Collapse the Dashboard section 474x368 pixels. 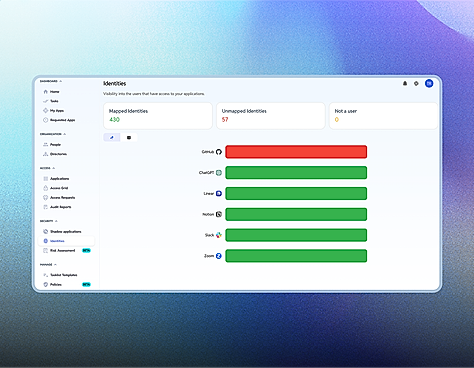coord(61,81)
